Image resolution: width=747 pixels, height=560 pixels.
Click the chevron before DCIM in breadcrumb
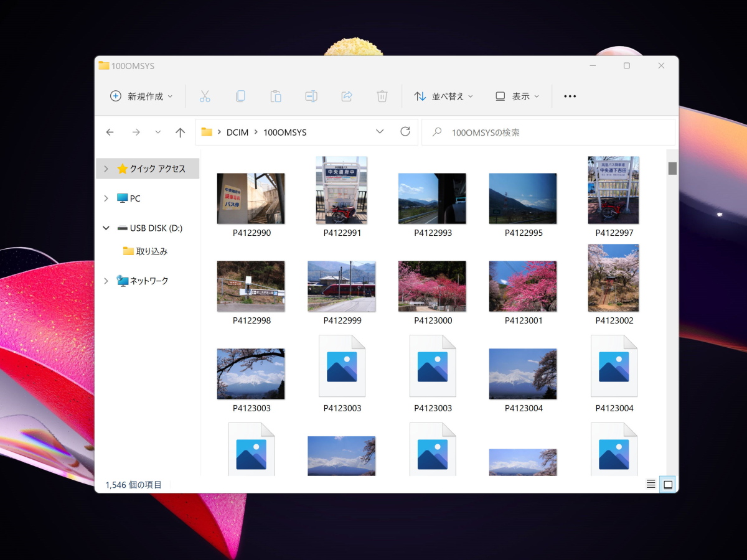point(220,132)
